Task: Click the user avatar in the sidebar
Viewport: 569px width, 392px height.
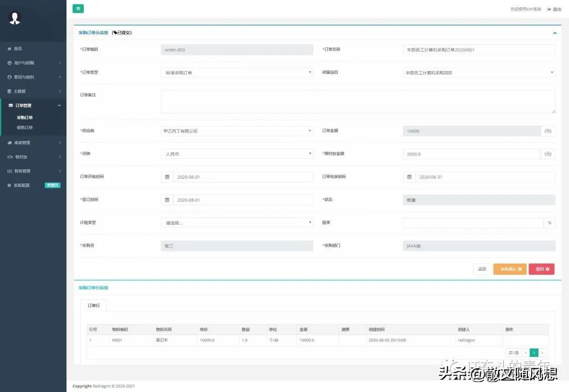Action: [x=14, y=18]
